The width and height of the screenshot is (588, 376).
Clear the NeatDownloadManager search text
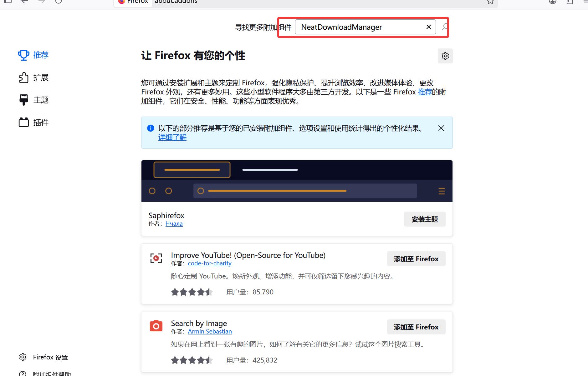pyautogui.click(x=429, y=27)
